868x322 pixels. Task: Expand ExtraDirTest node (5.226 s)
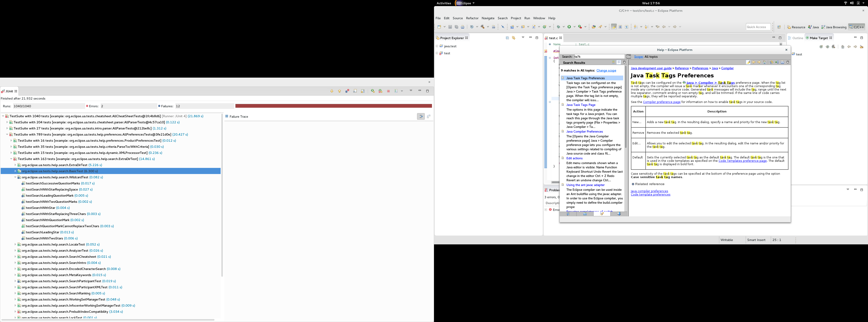[x=15, y=165]
